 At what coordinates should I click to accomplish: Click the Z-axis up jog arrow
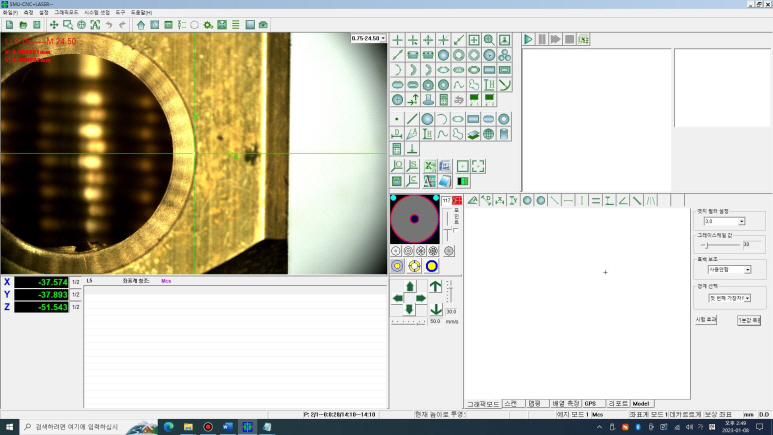pos(435,287)
